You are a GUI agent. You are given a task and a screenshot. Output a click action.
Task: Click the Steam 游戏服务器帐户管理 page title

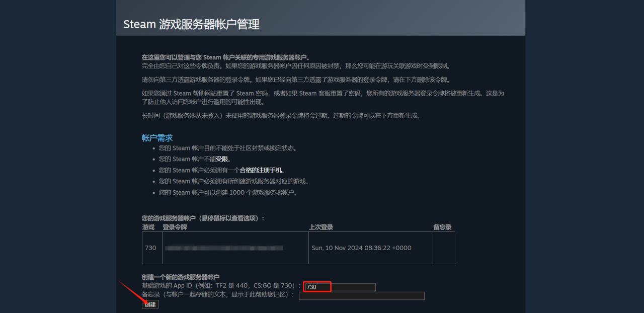pos(192,24)
